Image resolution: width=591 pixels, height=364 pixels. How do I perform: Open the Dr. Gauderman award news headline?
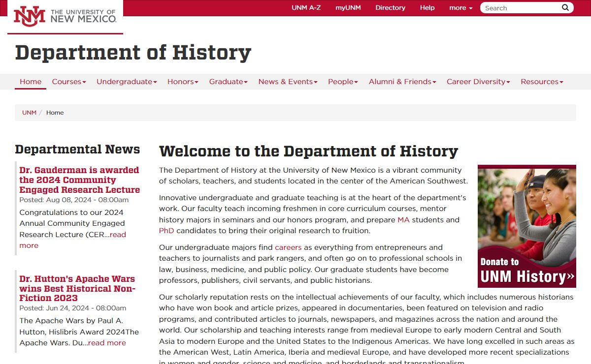[79, 180]
